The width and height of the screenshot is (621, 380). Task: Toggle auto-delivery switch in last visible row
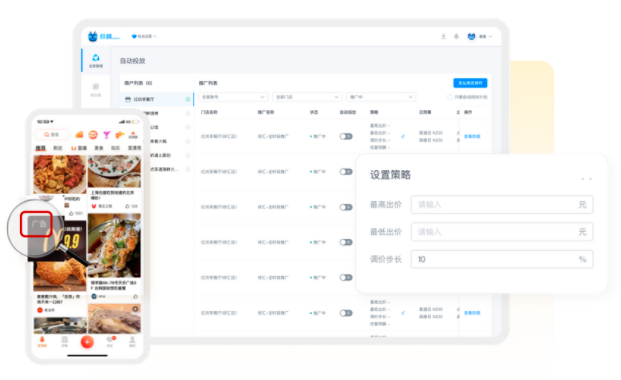pos(346,313)
